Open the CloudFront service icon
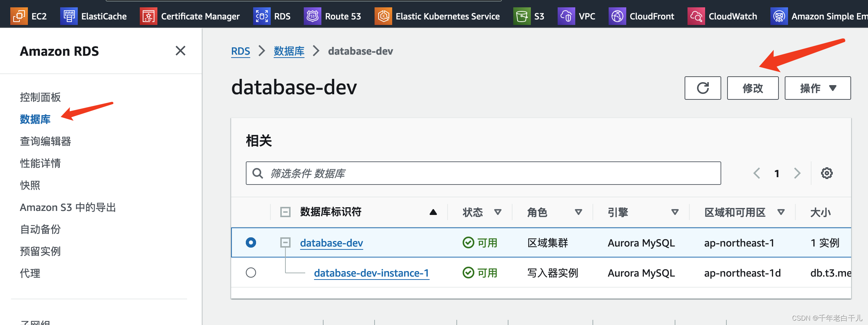Image resolution: width=868 pixels, height=325 pixels. pos(617,16)
